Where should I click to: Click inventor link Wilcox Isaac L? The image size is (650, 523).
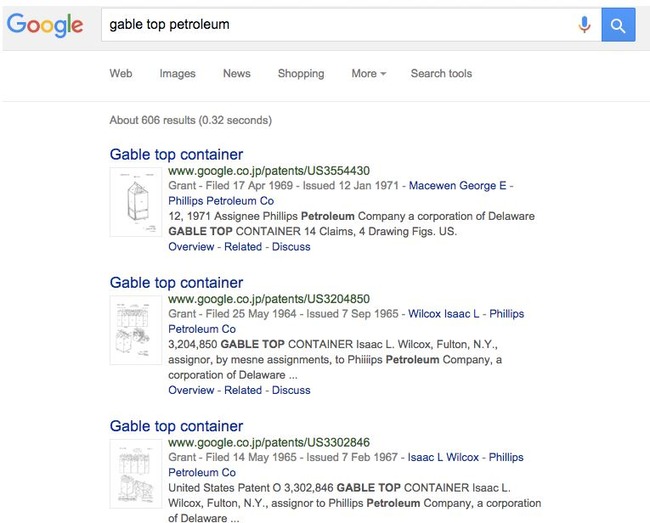[444, 314]
